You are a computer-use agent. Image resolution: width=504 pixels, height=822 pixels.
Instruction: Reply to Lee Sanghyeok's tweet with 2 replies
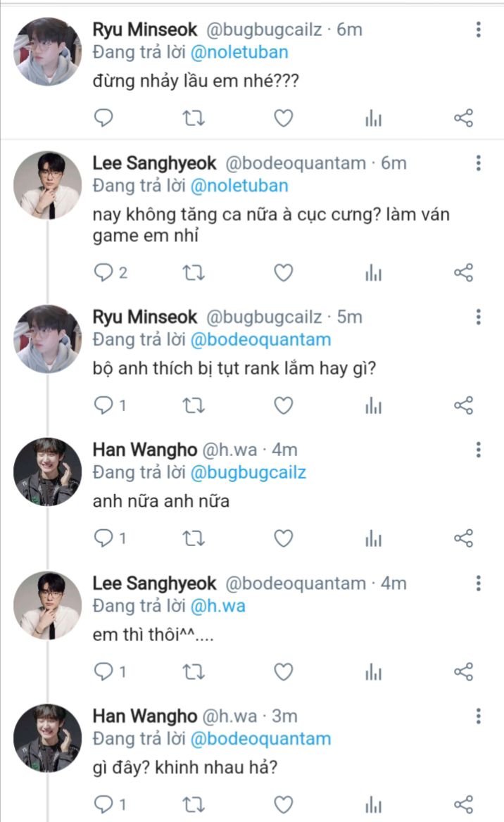pyautogui.click(x=103, y=273)
